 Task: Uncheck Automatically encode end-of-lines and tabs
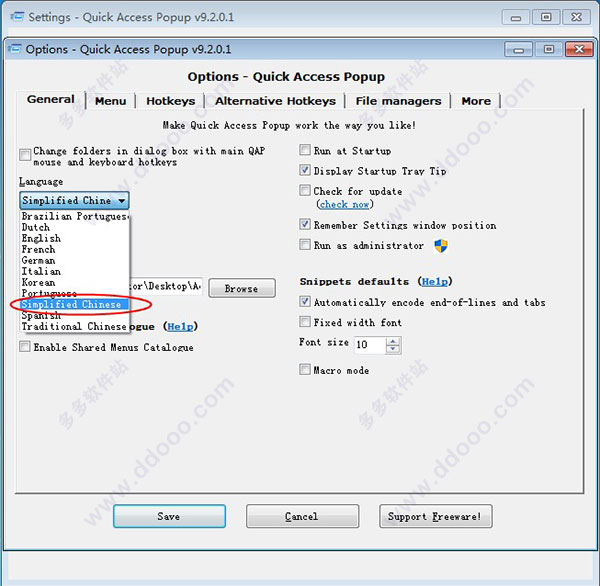[305, 302]
